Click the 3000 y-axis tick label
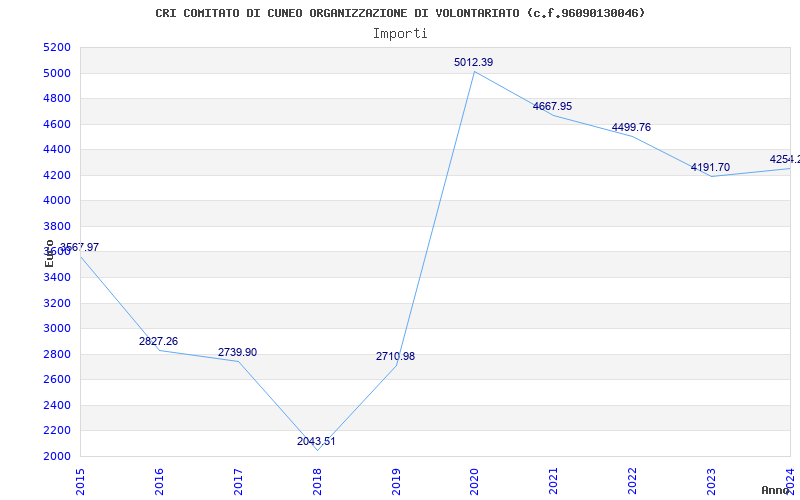The image size is (800, 500). [57, 329]
